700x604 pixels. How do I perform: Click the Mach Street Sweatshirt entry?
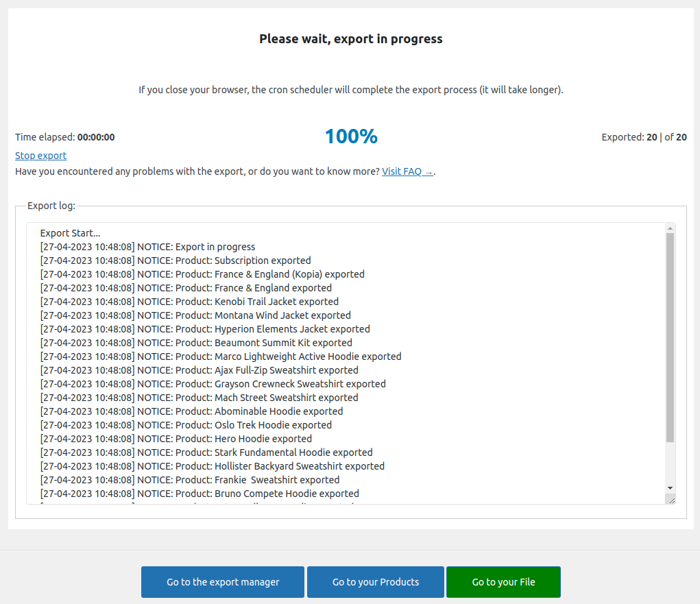(x=199, y=398)
